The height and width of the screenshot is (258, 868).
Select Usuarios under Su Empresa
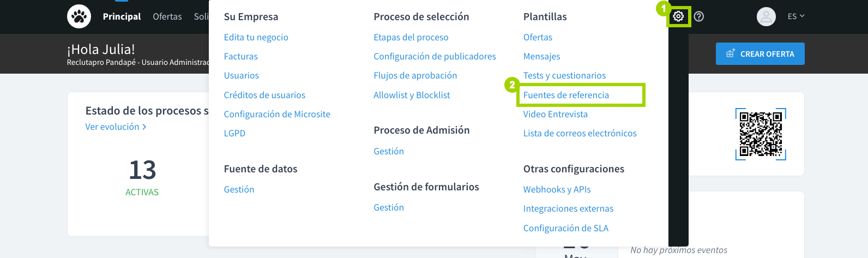(x=241, y=75)
